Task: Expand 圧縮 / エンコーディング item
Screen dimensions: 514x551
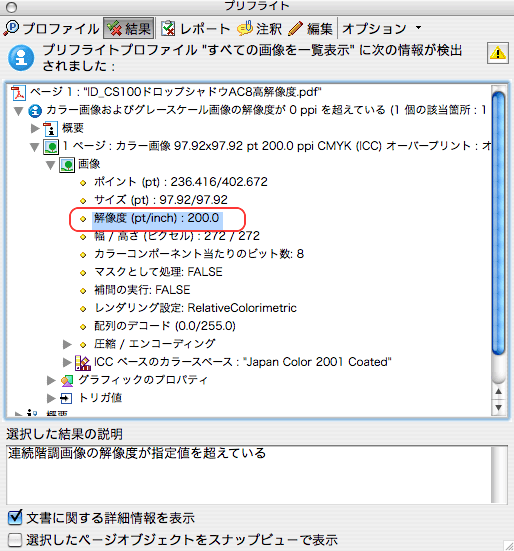Action: click(x=67, y=344)
